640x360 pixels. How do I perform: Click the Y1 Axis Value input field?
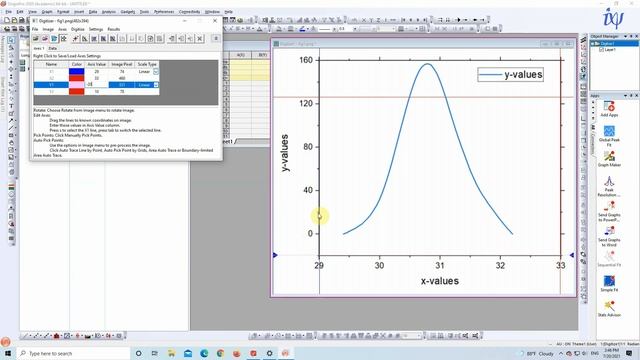pyautogui.click(x=97, y=85)
